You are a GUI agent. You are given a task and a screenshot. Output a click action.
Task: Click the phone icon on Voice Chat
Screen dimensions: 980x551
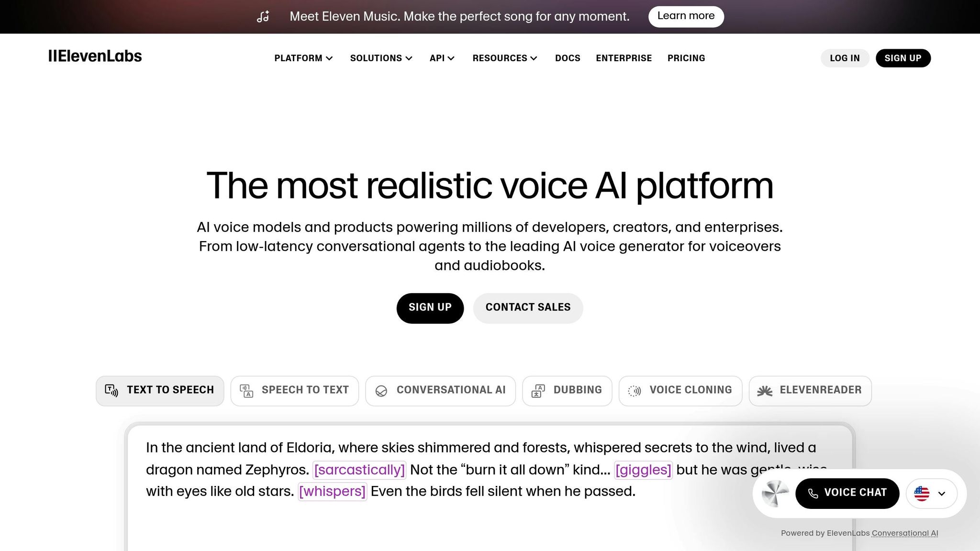[814, 493]
